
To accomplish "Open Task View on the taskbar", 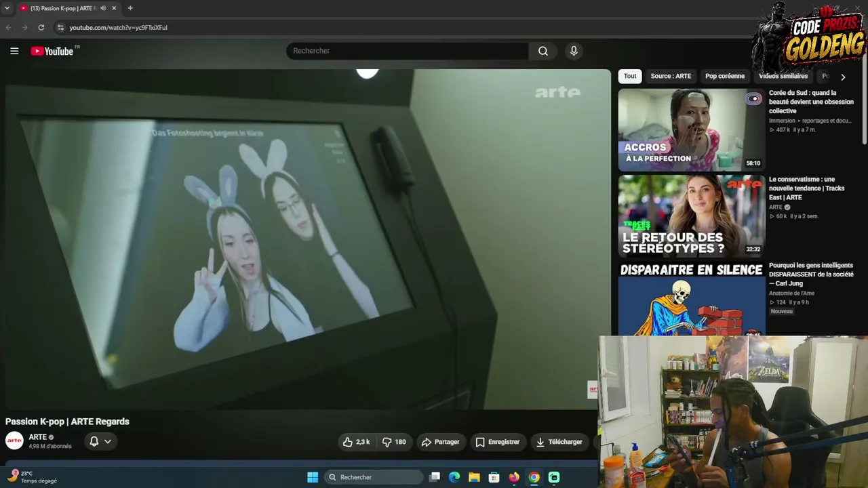I will [x=435, y=477].
